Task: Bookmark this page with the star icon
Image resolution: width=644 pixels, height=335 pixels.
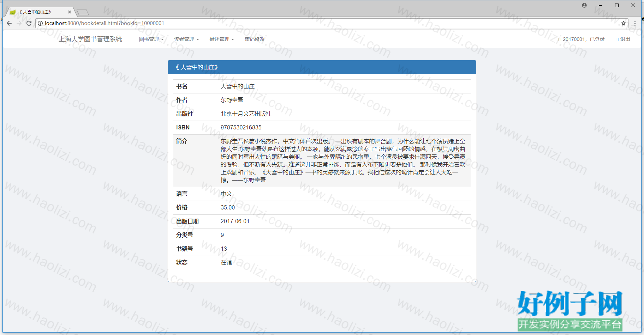Action: (624, 23)
